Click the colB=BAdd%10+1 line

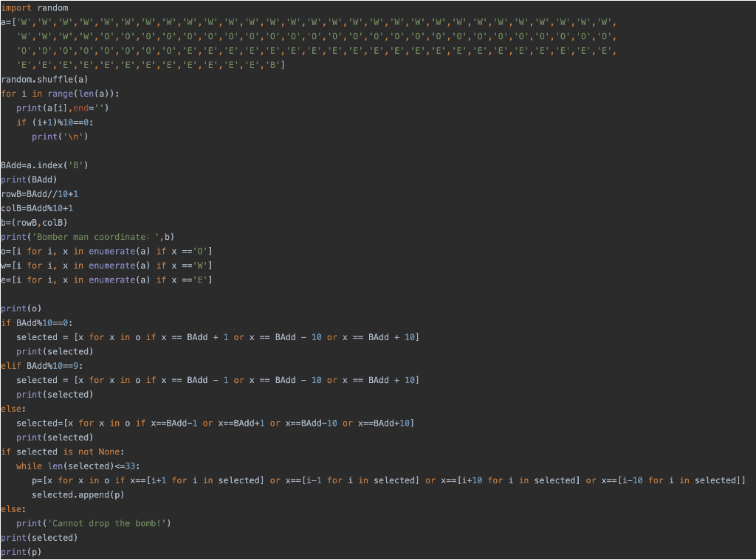tap(37, 208)
